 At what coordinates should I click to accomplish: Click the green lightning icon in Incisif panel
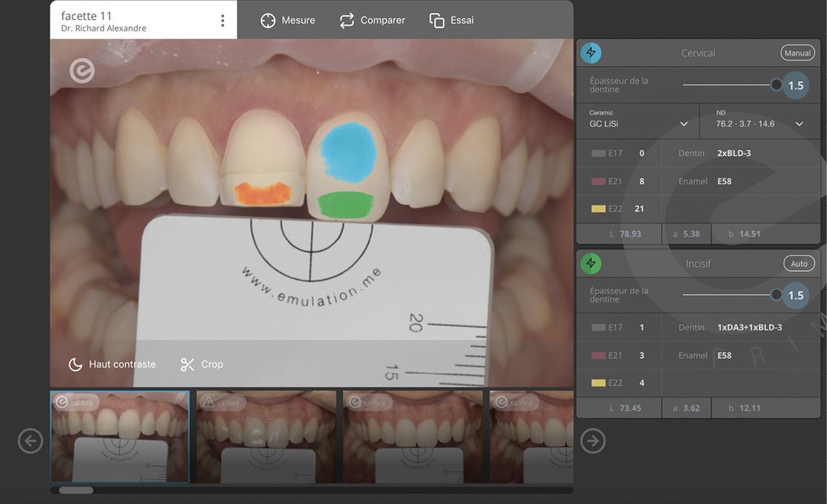coord(590,264)
